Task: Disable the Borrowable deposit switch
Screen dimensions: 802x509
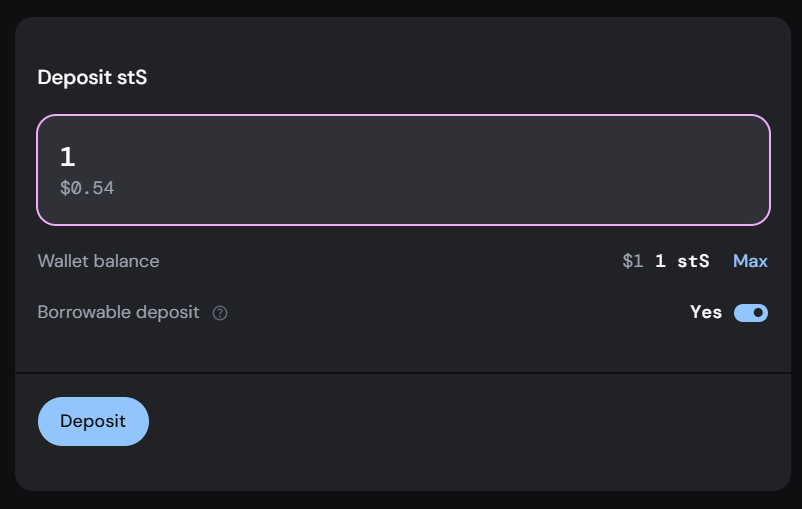Action: 751,313
